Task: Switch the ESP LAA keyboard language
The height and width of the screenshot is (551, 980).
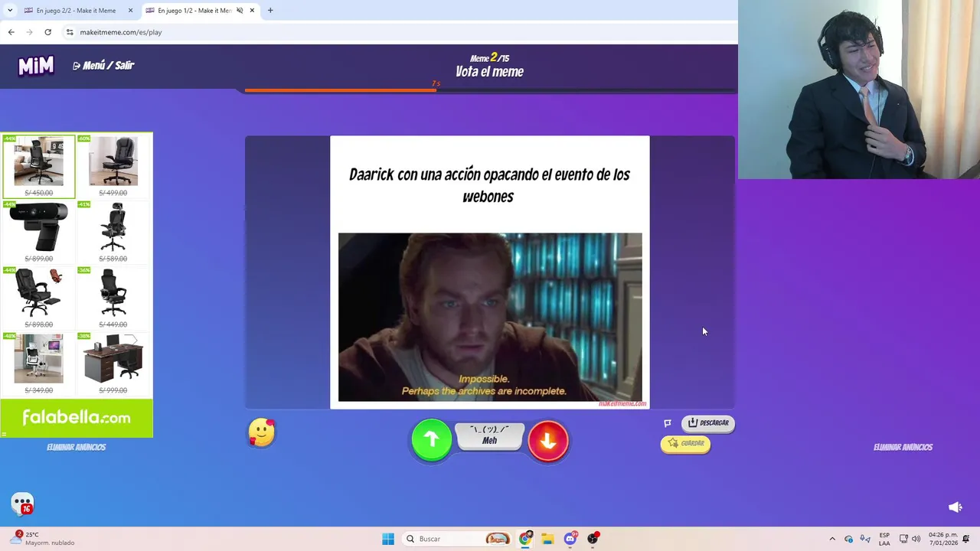Action: (x=884, y=539)
